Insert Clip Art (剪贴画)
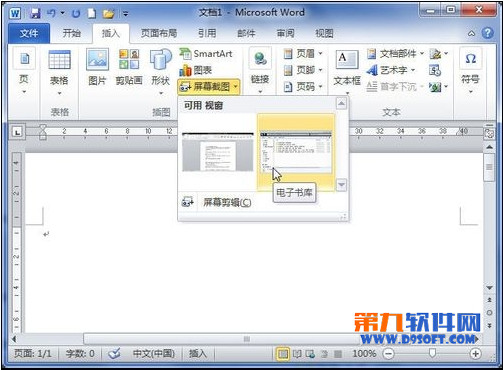The image size is (503, 370). 129,67
